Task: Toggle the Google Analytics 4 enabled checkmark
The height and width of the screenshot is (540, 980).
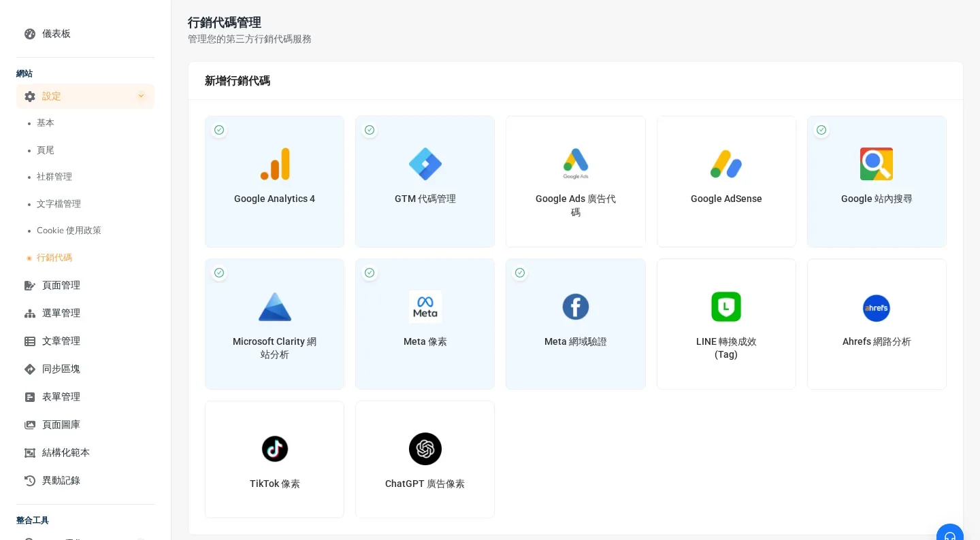Action: pos(219,130)
